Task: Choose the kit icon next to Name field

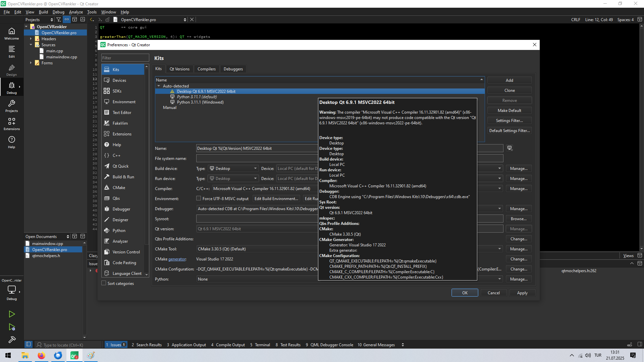Action: coord(509,148)
